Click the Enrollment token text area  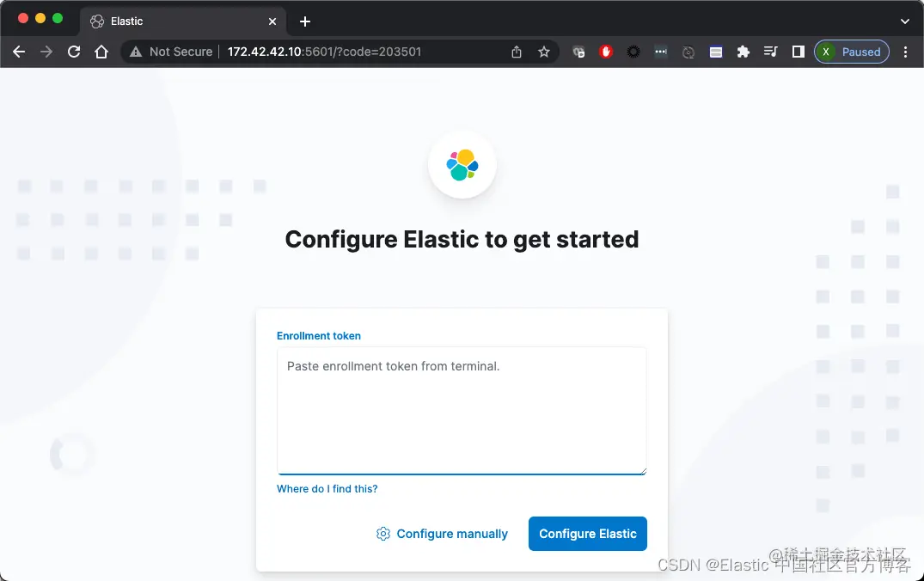pos(462,411)
